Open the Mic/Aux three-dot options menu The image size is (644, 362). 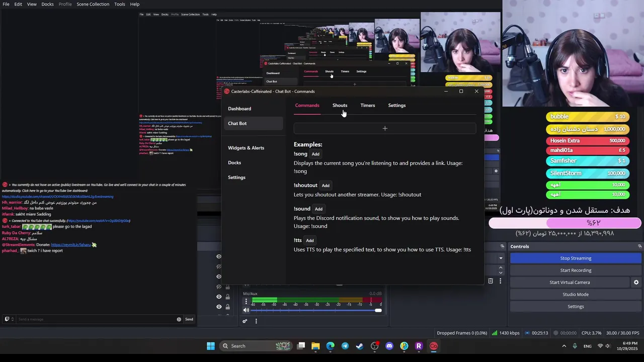click(246, 302)
